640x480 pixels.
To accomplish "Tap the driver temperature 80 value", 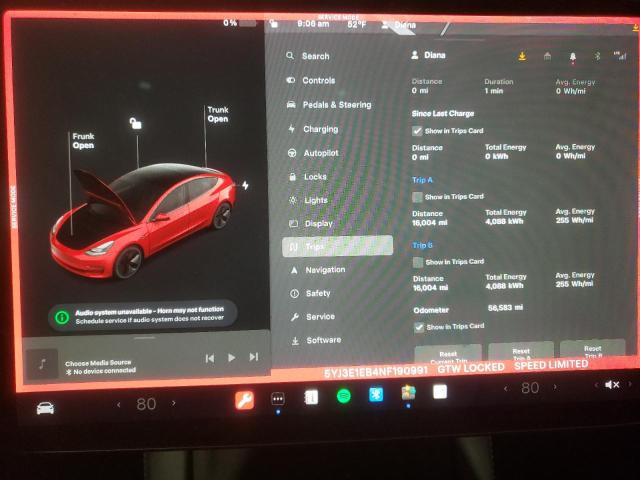I will tap(146, 404).
